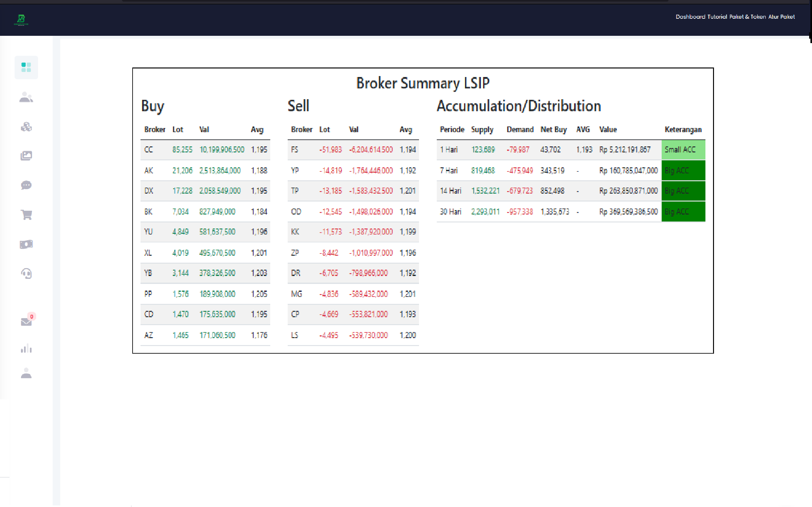Open the user profile sidebar icon
This screenshot has height=507, width=812.
coord(26,373)
